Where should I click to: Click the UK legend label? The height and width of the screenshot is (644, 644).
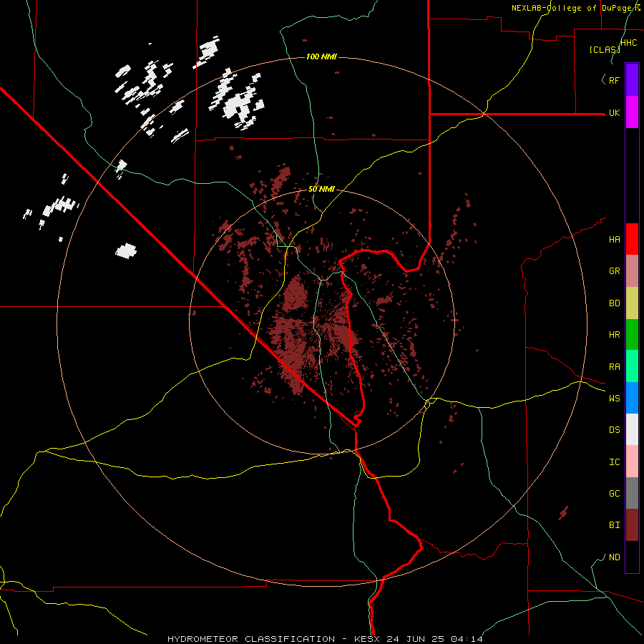click(x=614, y=113)
